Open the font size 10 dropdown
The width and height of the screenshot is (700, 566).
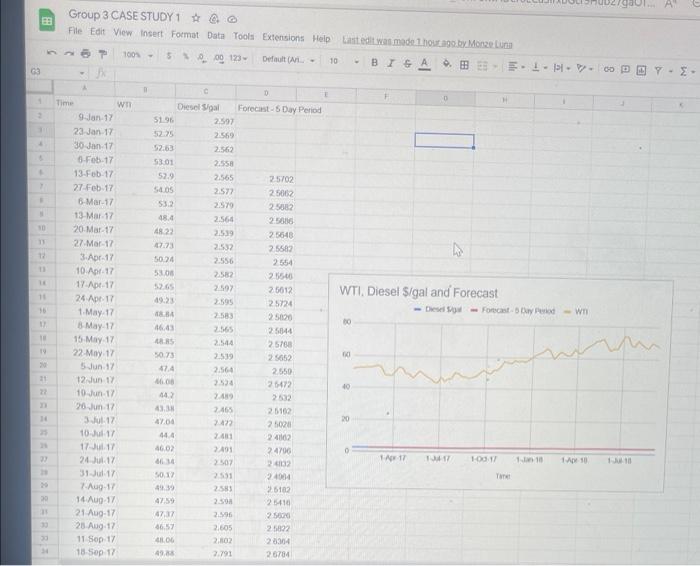point(344,61)
